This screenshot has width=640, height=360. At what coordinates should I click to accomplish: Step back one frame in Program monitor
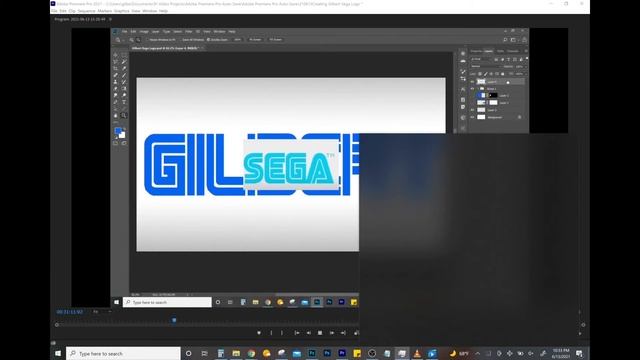coord(309,333)
